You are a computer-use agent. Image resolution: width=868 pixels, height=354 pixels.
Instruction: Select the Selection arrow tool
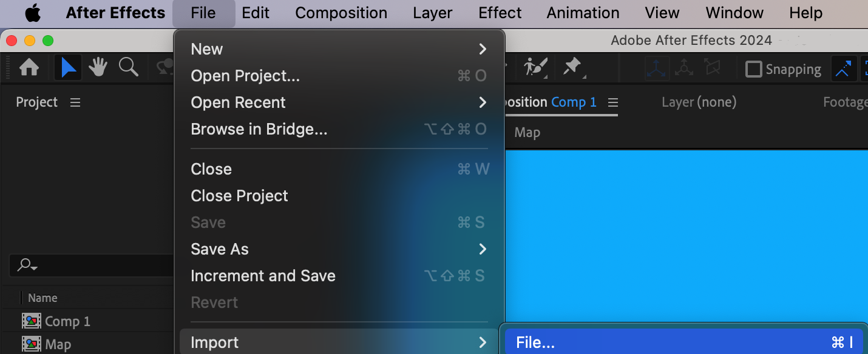tap(69, 68)
